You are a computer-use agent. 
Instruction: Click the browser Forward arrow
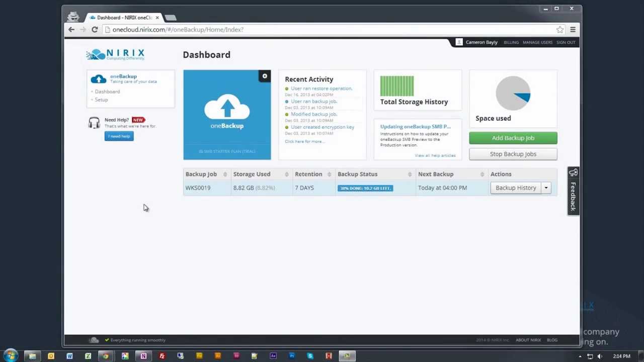point(83,30)
